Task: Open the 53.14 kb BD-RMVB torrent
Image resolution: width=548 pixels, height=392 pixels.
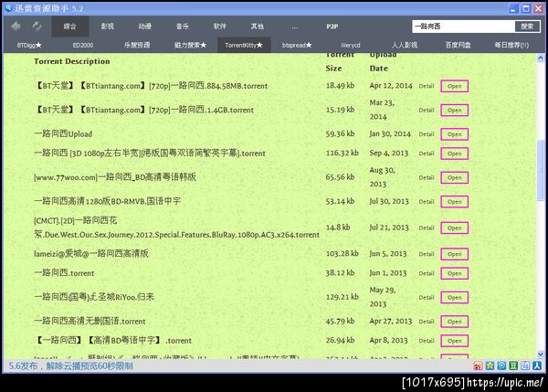Action: click(x=454, y=202)
